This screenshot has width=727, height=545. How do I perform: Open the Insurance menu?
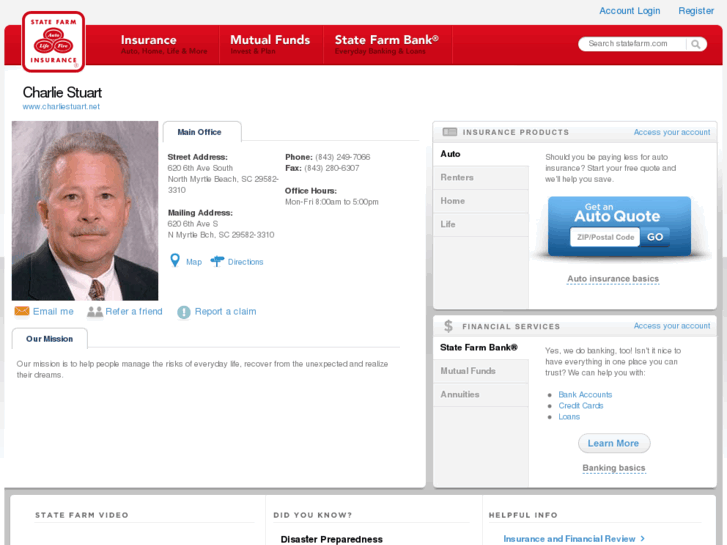pos(164,45)
